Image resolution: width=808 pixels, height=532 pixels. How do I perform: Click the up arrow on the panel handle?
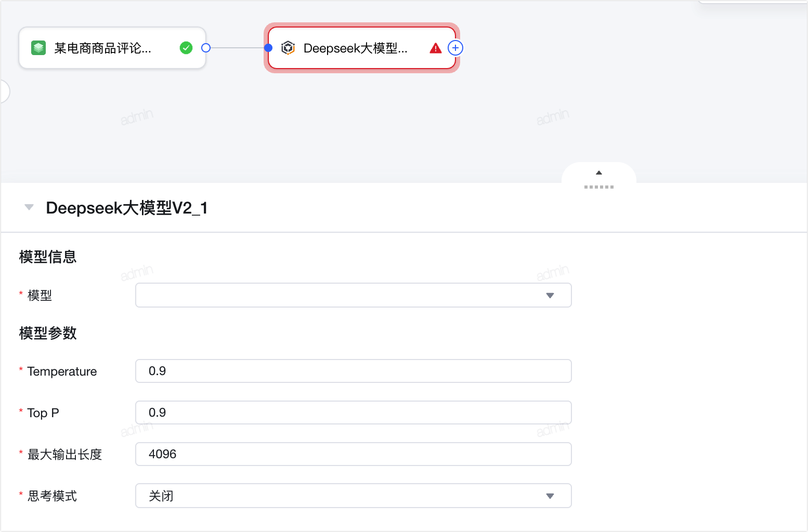(599, 173)
